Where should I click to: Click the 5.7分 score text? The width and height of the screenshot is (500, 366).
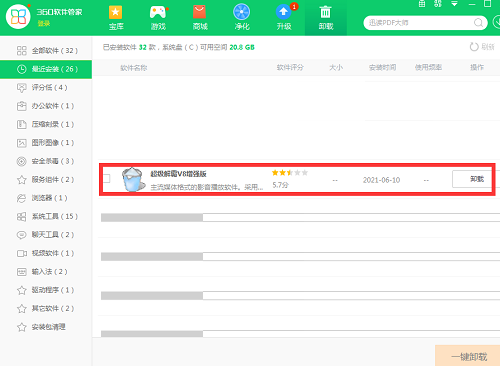pyautogui.click(x=281, y=185)
